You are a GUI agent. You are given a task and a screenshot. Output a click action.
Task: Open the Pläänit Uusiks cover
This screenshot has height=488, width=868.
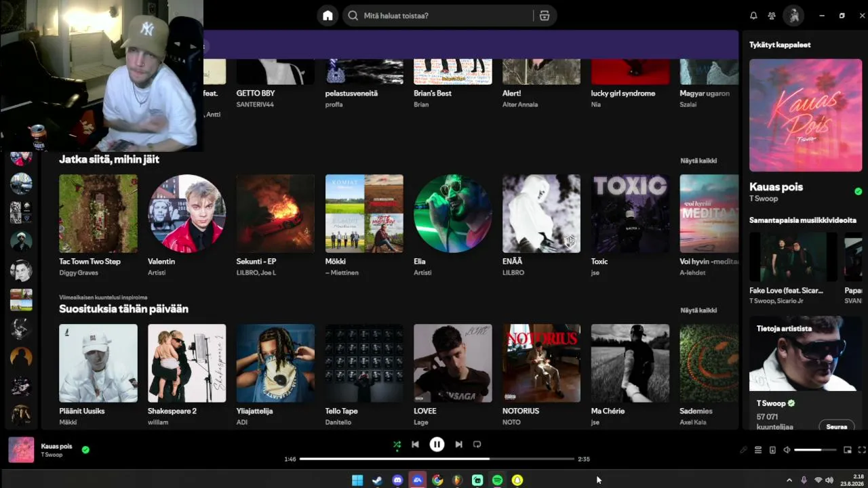click(98, 363)
